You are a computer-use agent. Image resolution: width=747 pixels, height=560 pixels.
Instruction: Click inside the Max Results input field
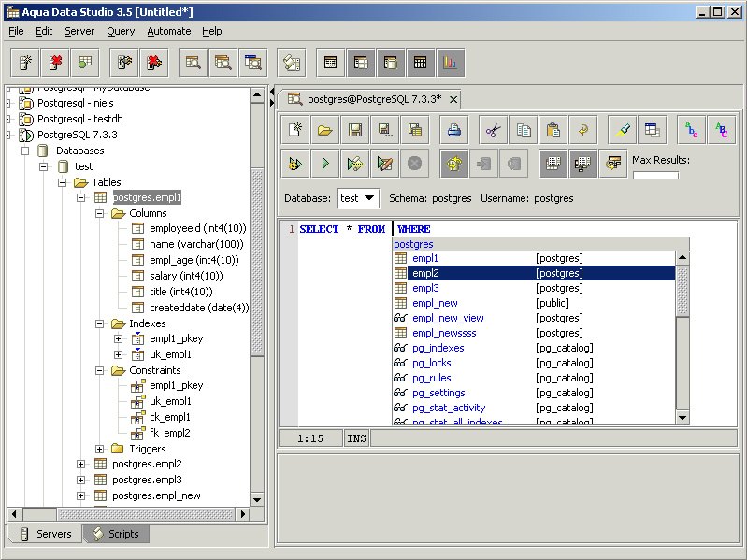coord(655,176)
